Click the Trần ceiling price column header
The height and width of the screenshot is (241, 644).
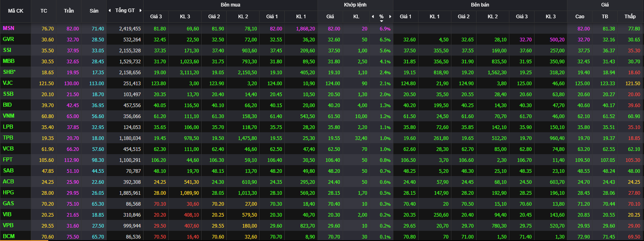(x=69, y=11)
